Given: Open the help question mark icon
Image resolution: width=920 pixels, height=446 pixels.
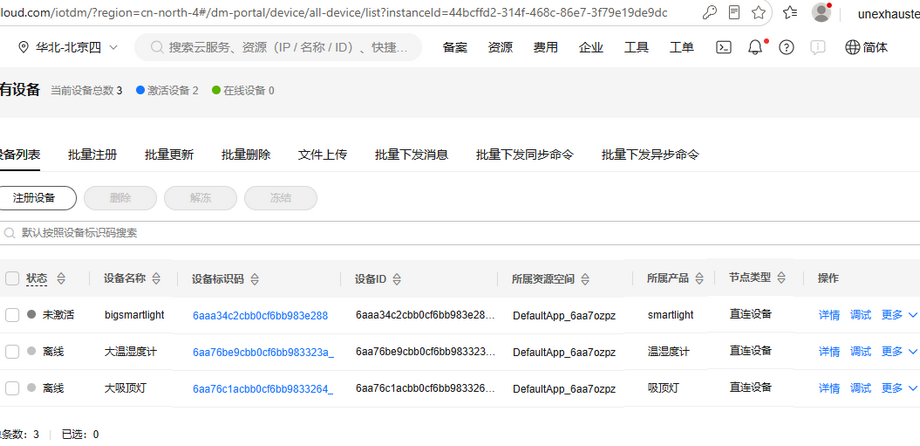Looking at the screenshot, I should [x=786, y=48].
